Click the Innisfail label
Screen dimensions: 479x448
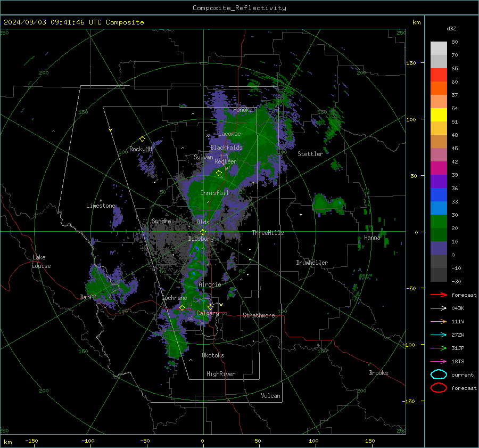tap(214, 193)
